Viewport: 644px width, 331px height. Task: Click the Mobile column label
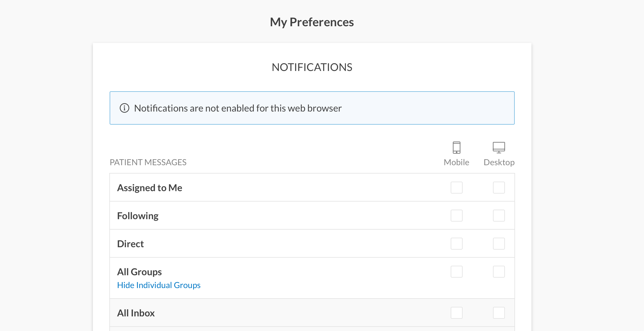(x=456, y=162)
